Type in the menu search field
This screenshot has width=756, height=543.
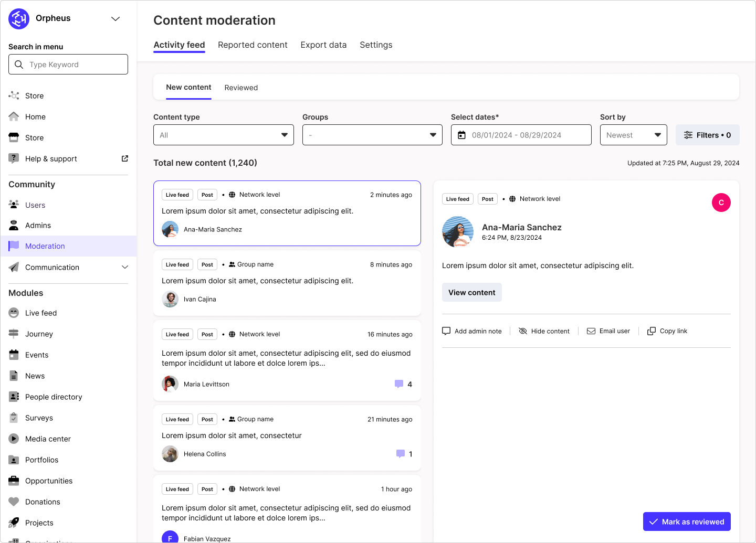coord(68,64)
